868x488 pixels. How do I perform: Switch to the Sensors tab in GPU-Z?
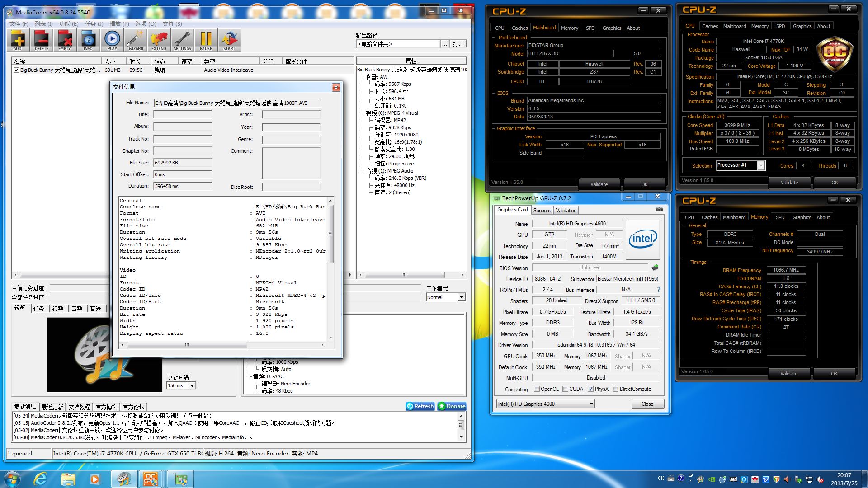[542, 210]
